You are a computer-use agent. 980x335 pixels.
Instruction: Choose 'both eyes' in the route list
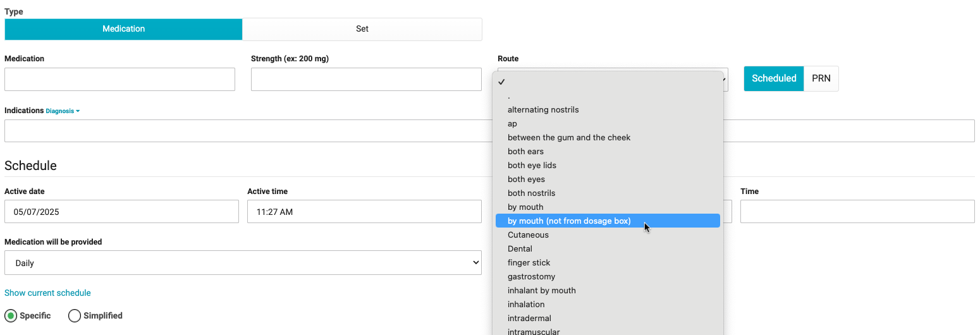point(526,179)
